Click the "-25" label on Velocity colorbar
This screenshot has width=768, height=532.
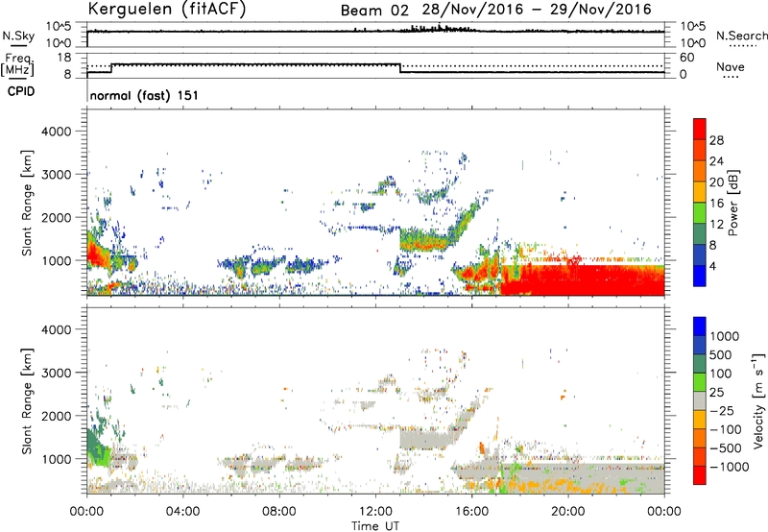(722, 411)
